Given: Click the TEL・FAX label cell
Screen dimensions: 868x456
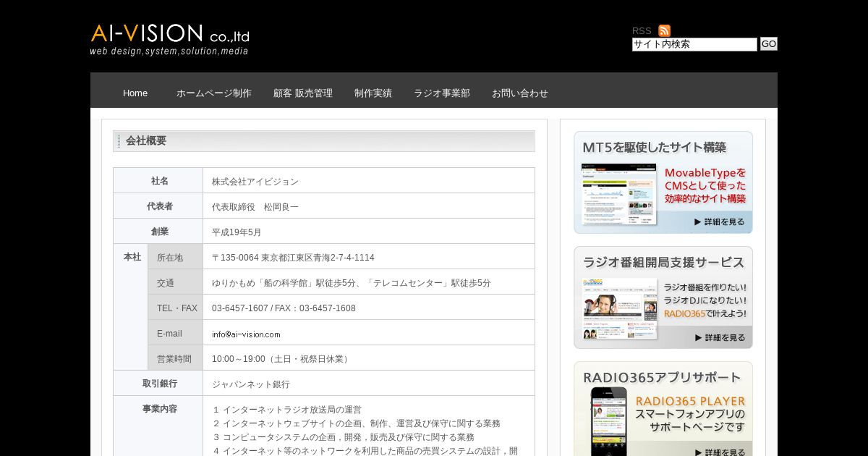Looking at the screenshot, I should pyautogui.click(x=176, y=308).
